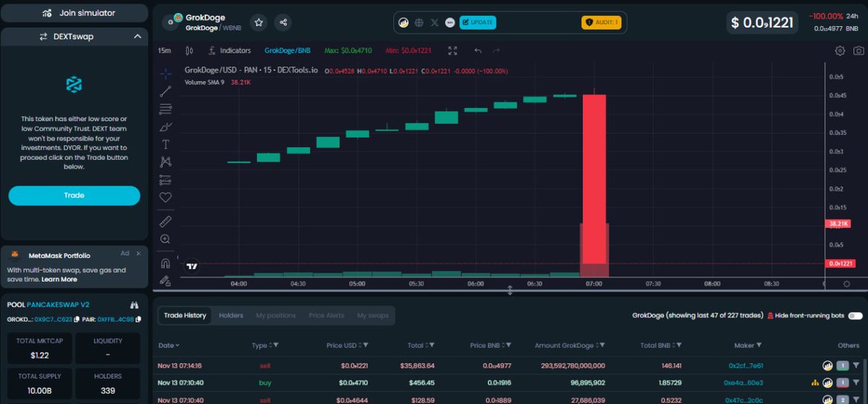Click GROKD contract address 0X9C7...C623
The image size is (868, 404).
click(54, 319)
